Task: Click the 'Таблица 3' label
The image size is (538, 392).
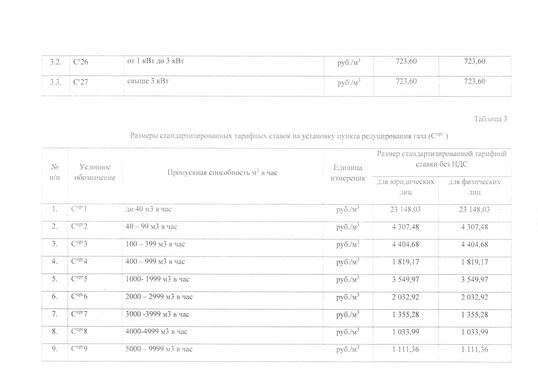Action: click(490, 119)
